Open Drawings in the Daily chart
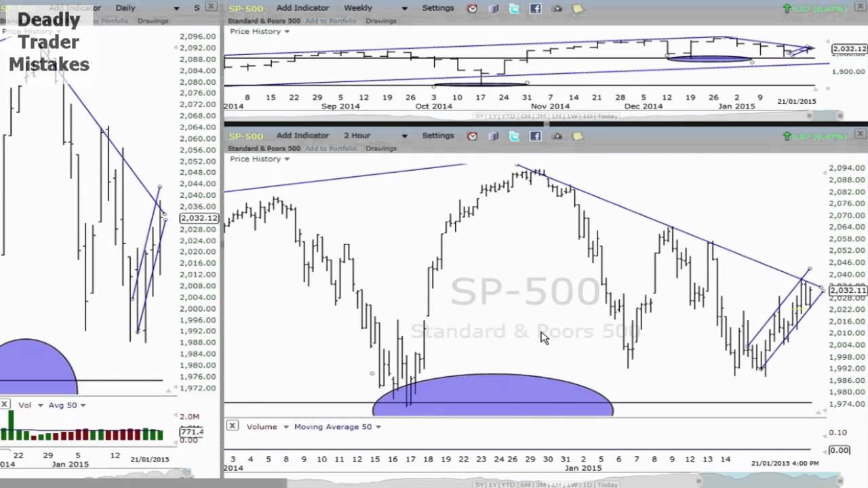 click(x=153, y=21)
